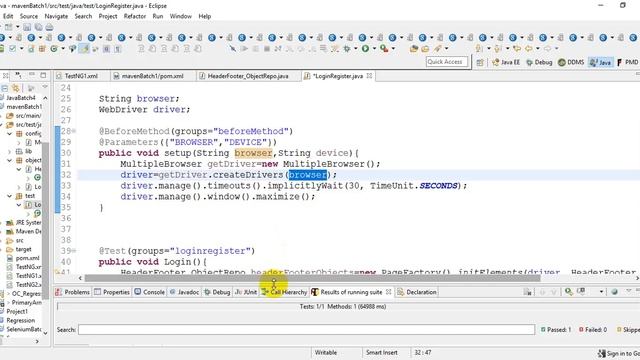
Task: Click the Save All icon
Action: point(38,27)
